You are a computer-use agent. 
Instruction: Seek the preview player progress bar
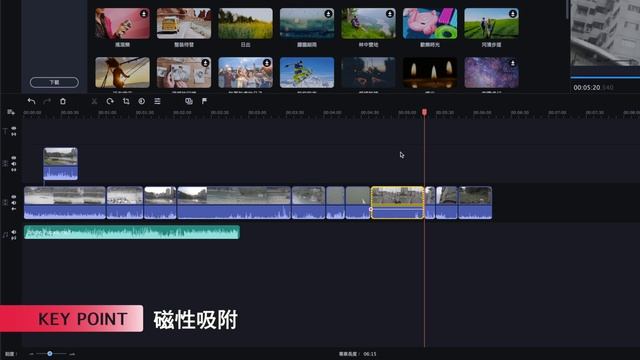tap(605, 77)
